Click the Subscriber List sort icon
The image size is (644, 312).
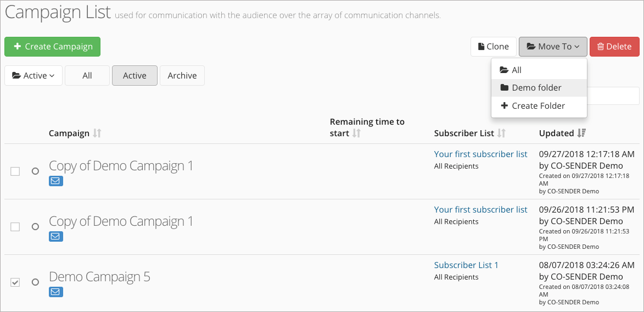pos(501,133)
